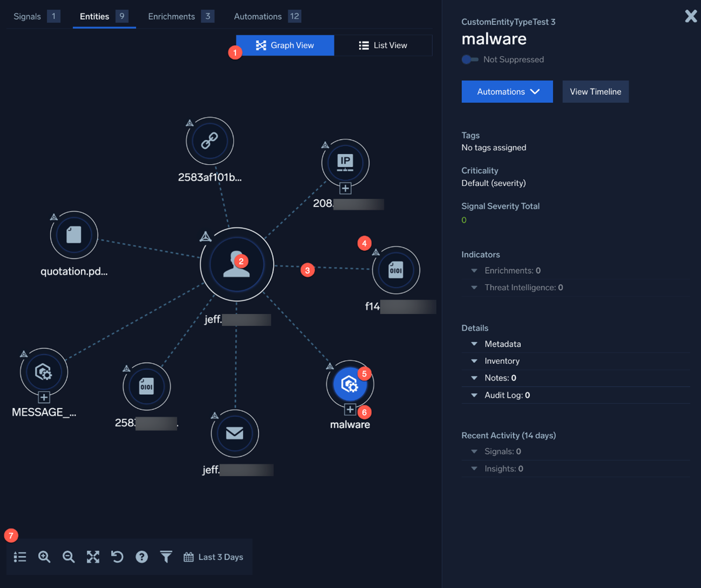Click the View Timeline button
701x588 pixels.
tap(595, 91)
